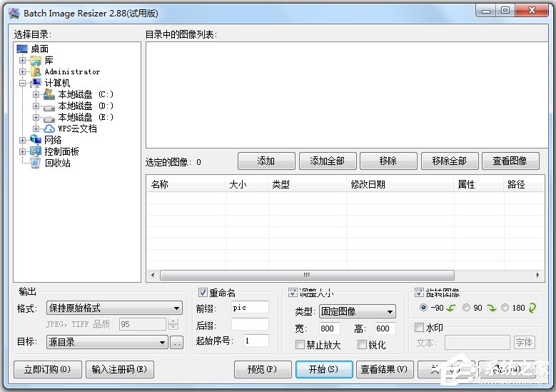The image size is (556, 392).
Task: Enable the 水印 (watermark) checkbox
Action: pos(419,327)
